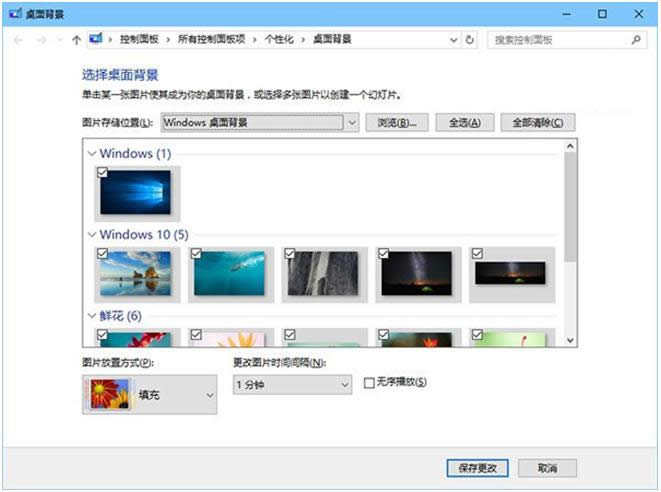The image size is (661, 492).
Task: Select the wide panoramic night wallpaper thumbnail
Action: pyautogui.click(x=510, y=273)
